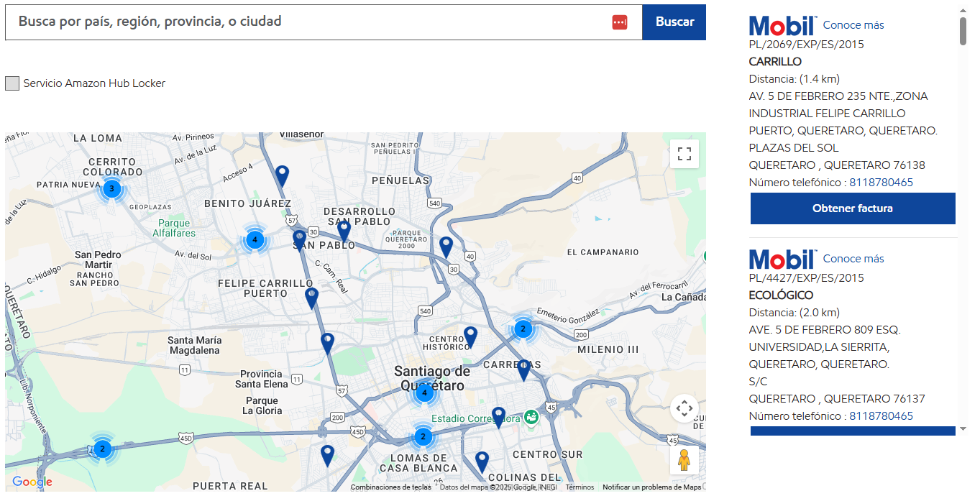Image resolution: width=980 pixels, height=496 pixels.
Task: Click cluster marker 2 near Emeterio González
Action: (x=523, y=329)
